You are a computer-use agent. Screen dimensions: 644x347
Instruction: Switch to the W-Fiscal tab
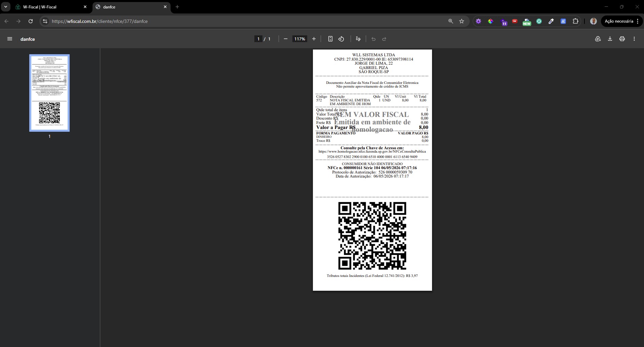click(x=50, y=7)
